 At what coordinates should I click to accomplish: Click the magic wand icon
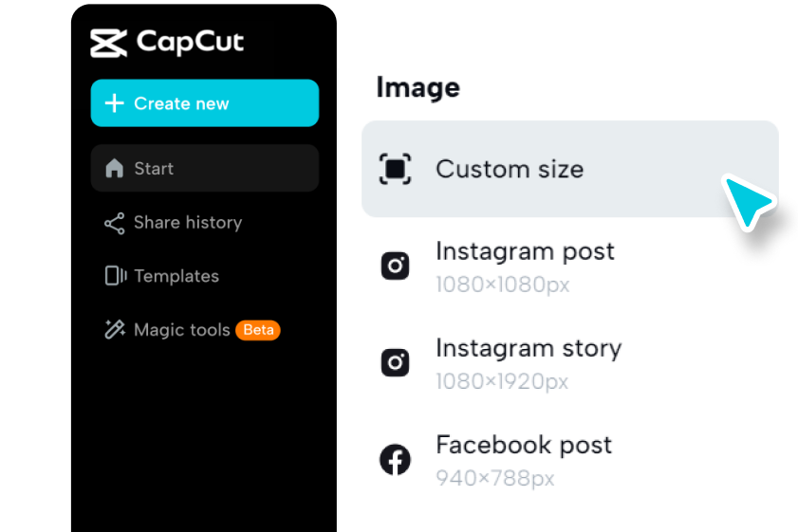(115, 330)
